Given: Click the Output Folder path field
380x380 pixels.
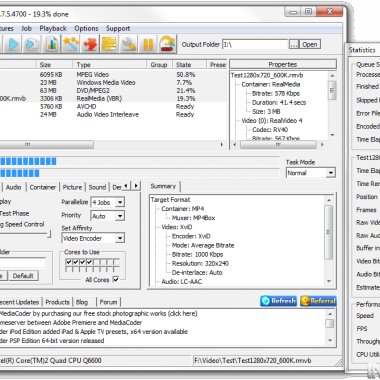Looking at the screenshot, I should coord(255,44).
